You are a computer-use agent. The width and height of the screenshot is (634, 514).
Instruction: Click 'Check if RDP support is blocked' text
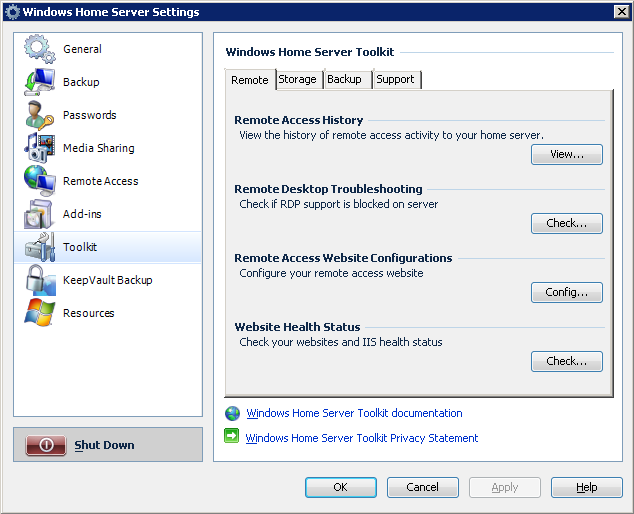(338, 204)
